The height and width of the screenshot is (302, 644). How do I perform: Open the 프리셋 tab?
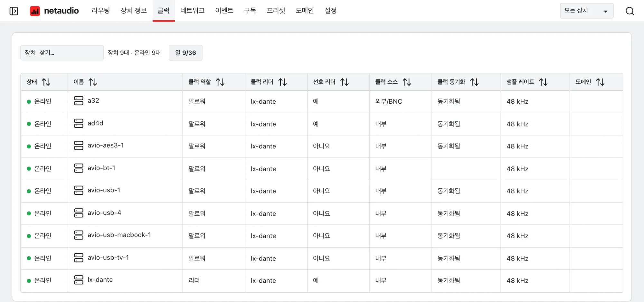(x=276, y=11)
